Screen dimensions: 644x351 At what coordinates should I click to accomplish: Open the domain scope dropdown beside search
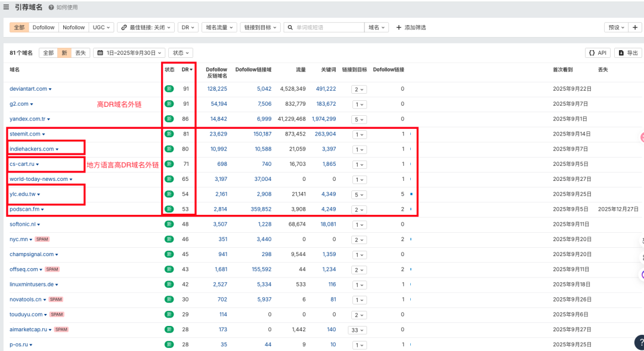pos(377,27)
